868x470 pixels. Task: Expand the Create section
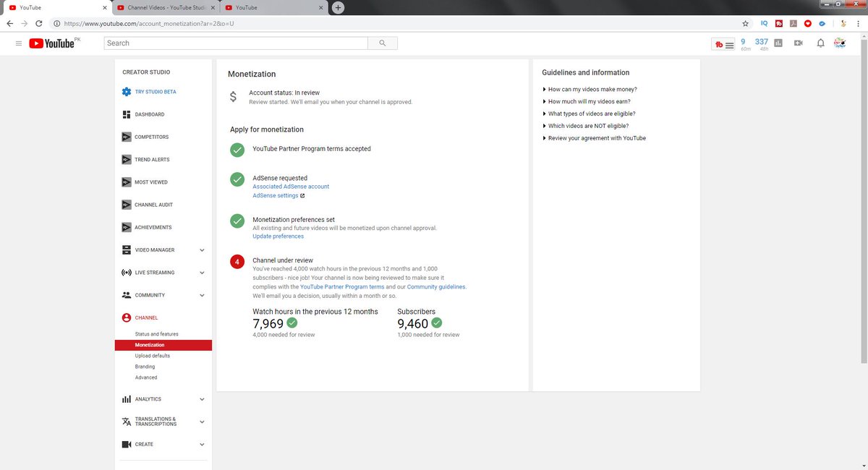tap(202, 444)
